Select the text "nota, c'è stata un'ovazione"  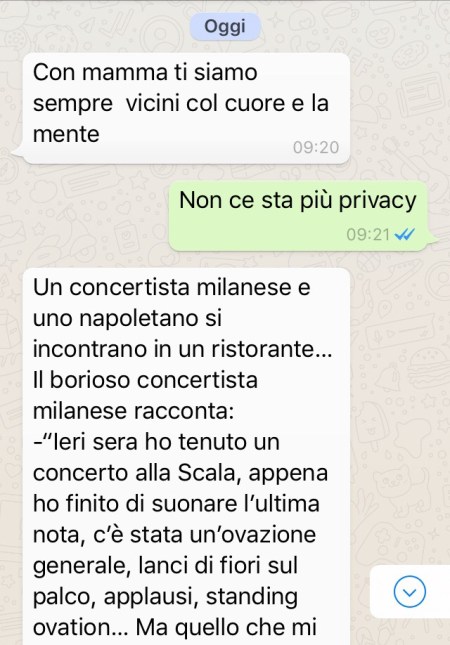tap(174, 535)
